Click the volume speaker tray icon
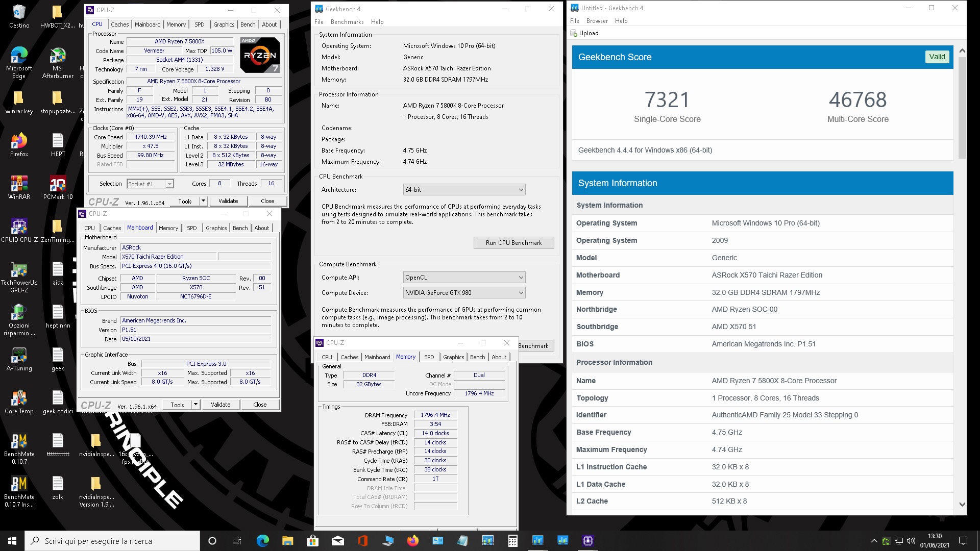Screen dimensions: 980x551 [x=911, y=541]
